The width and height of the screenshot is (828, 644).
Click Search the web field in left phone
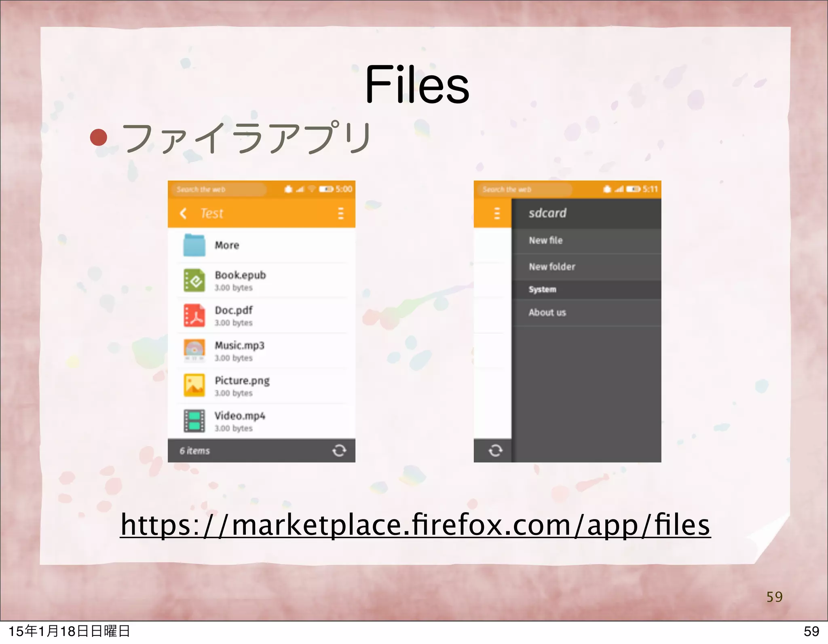(219, 189)
